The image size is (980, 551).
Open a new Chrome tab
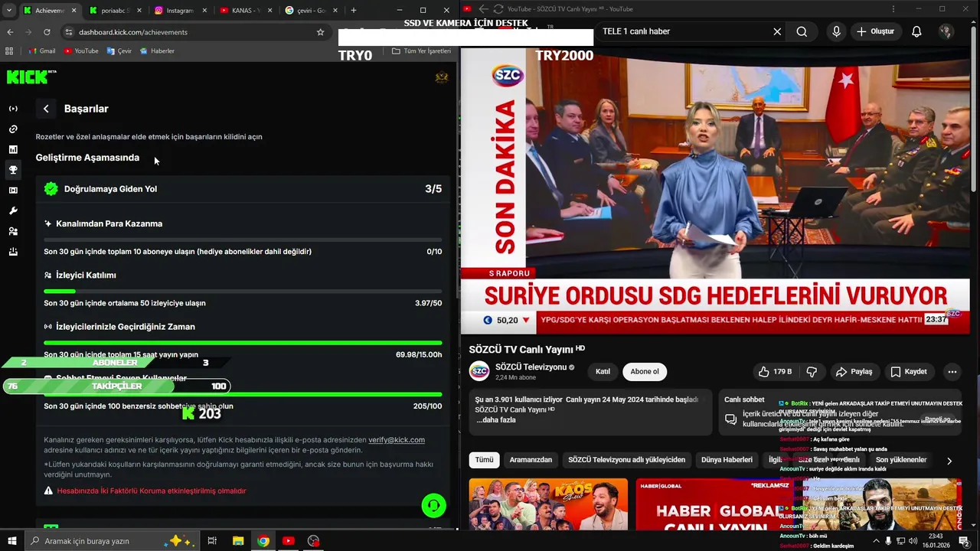point(353,10)
